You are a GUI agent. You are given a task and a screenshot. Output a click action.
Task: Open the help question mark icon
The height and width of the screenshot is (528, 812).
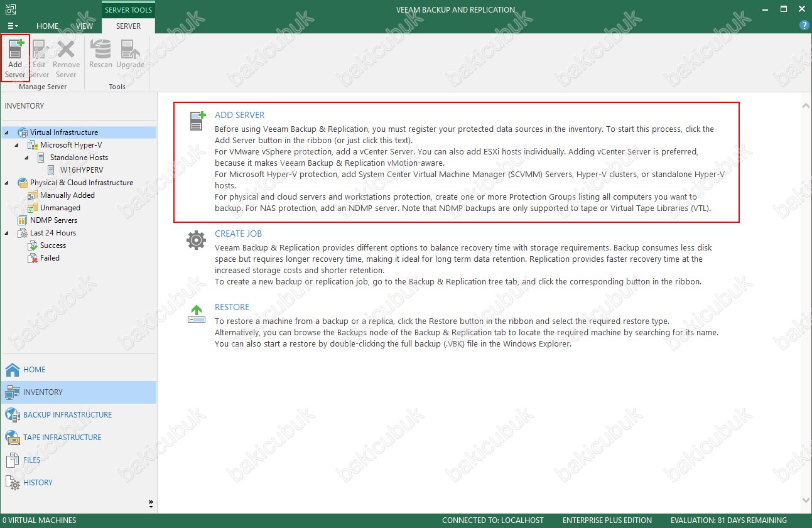coord(804,26)
